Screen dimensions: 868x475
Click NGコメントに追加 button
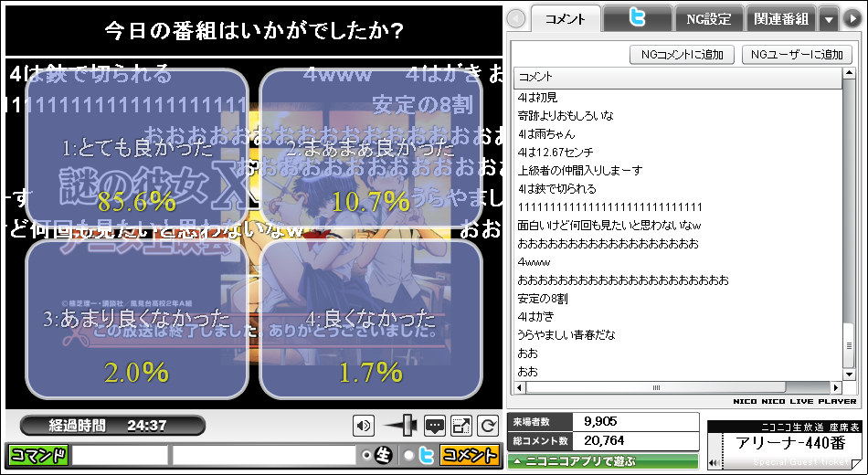(x=682, y=54)
